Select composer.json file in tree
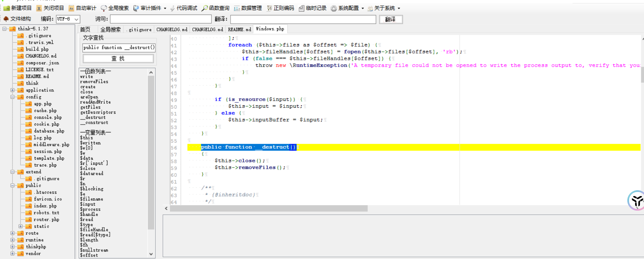Screen dimensions: 644x259 pyautogui.click(x=42, y=63)
